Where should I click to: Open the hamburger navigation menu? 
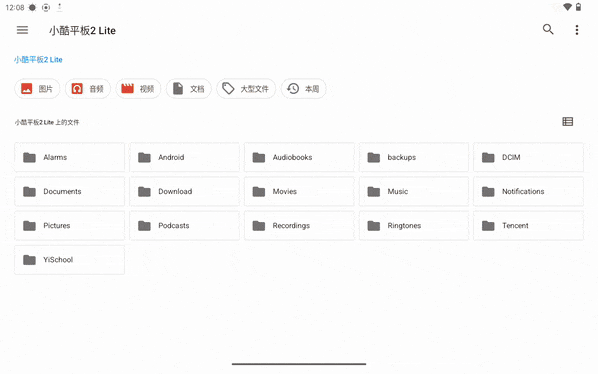point(23,30)
